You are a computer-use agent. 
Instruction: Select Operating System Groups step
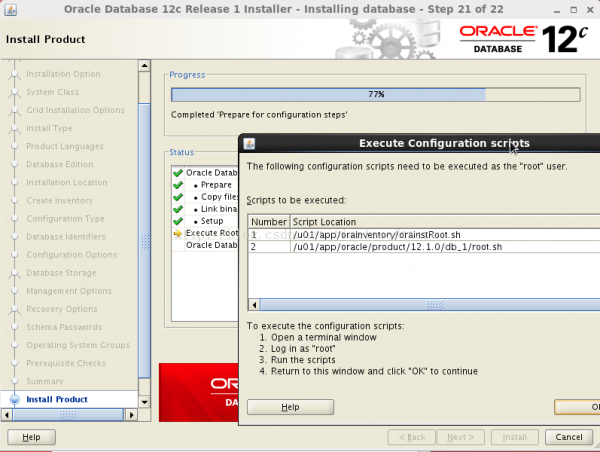point(78,345)
